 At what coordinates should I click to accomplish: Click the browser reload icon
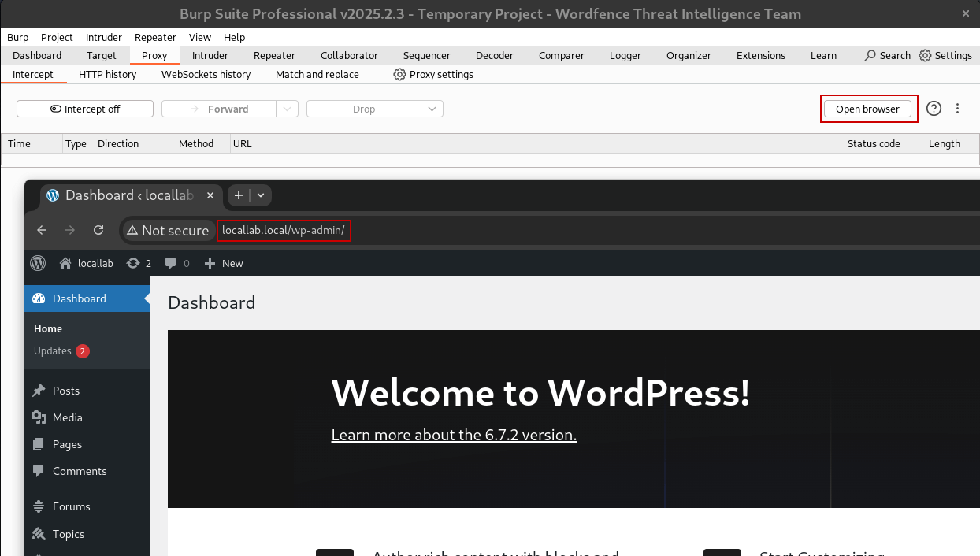98,230
